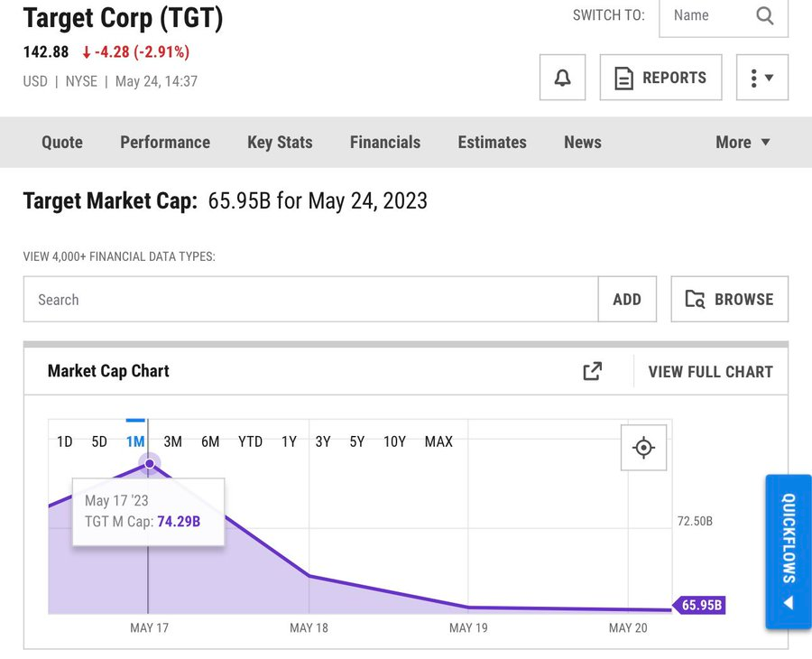Select the 1D chart range

(x=65, y=441)
